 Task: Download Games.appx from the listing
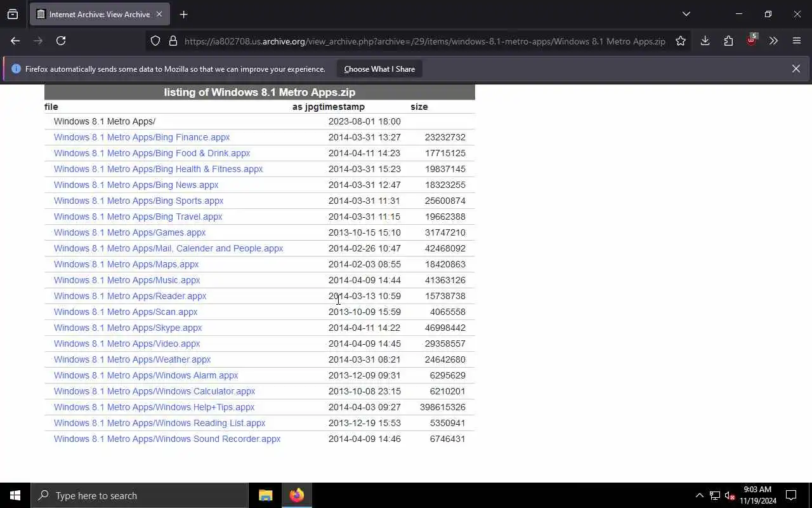129,232
